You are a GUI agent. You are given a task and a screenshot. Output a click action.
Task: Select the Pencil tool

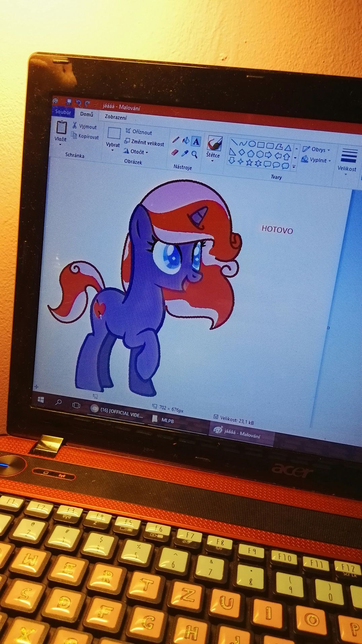[x=175, y=140]
